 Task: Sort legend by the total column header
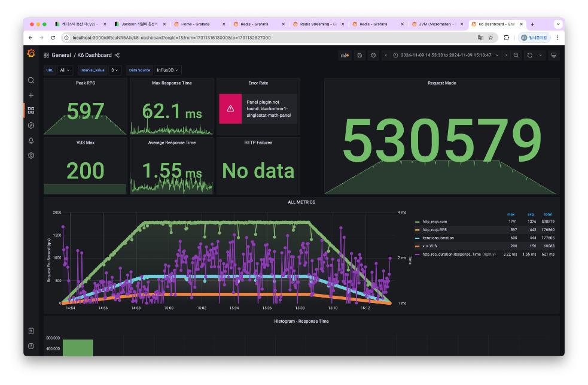point(547,214)
